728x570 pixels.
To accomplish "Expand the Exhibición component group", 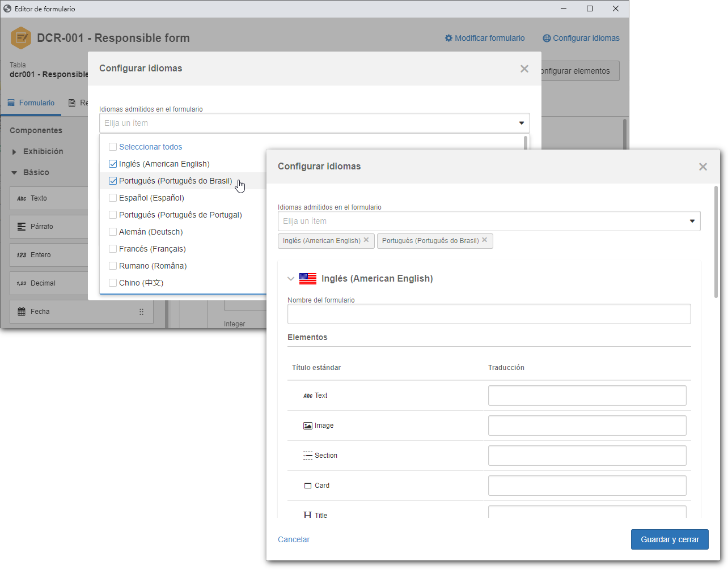I will (14, 152).
